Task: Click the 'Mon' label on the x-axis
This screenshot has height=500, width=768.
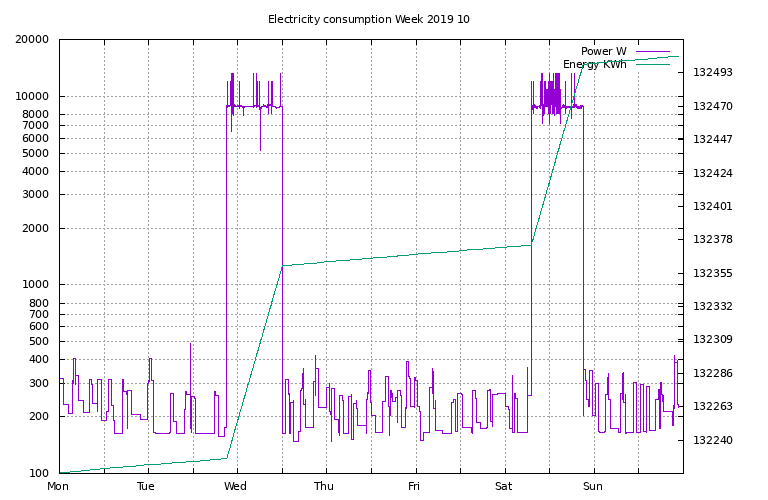Action: tap(59, 487)
